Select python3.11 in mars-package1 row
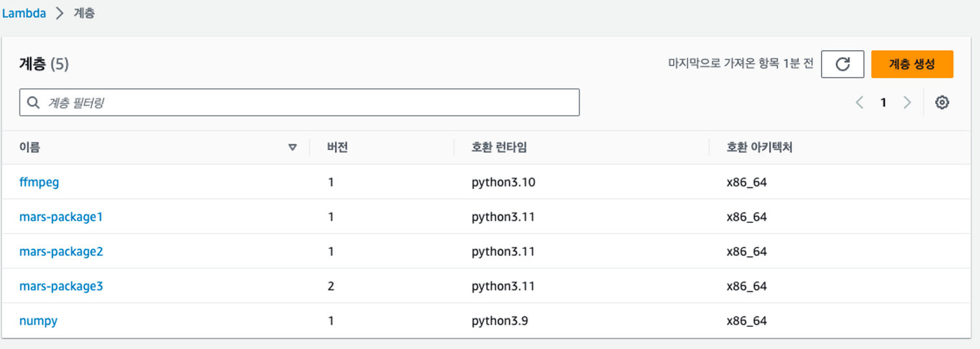The image size is (980, 349). (x=503, y=216)
